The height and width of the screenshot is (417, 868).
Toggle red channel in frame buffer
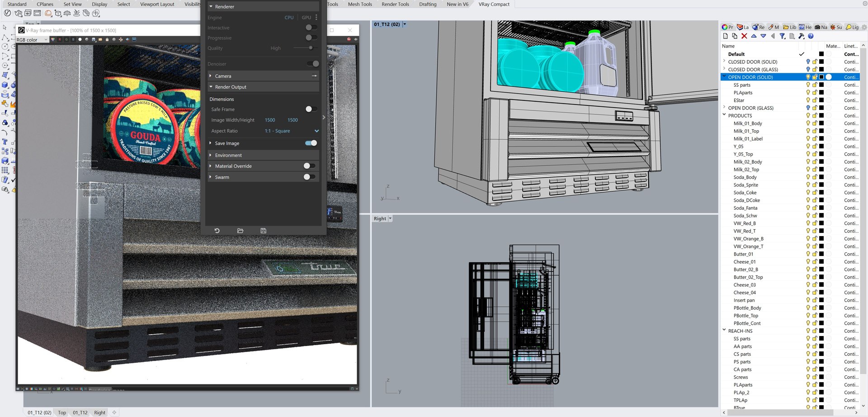coord(59,40)
